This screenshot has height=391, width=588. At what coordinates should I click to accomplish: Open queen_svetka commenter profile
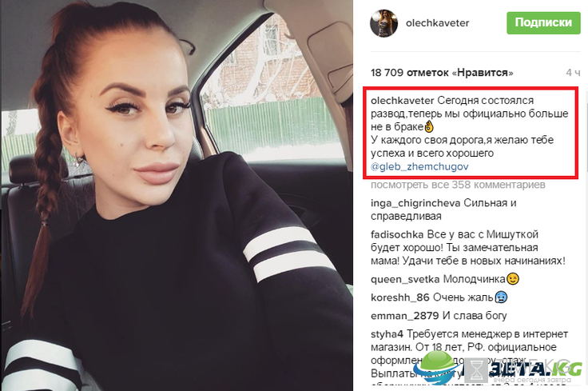pyautogui.click(x=405, y=280)
